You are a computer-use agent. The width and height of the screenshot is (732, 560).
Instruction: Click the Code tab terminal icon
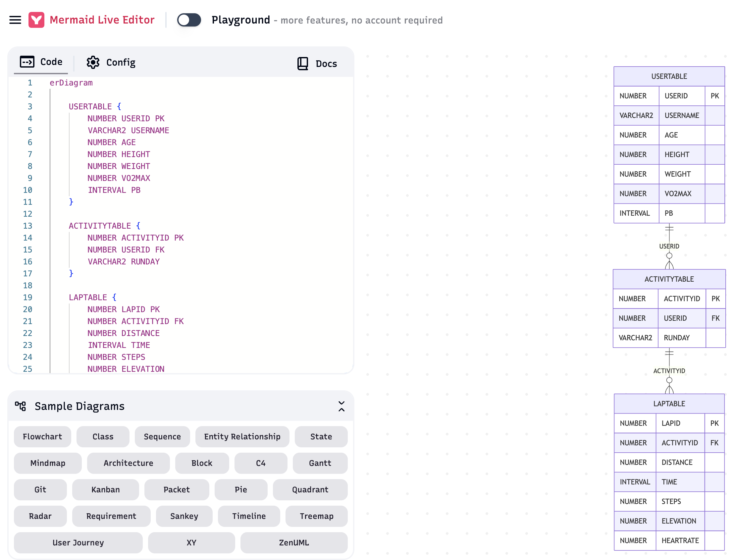[x=27, y=62]
